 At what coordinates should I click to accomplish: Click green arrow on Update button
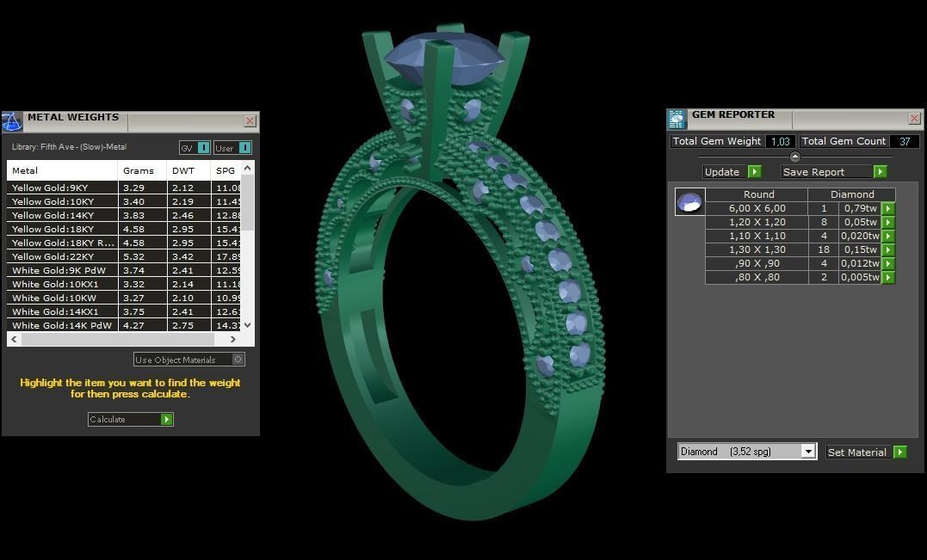coord(754,172)
